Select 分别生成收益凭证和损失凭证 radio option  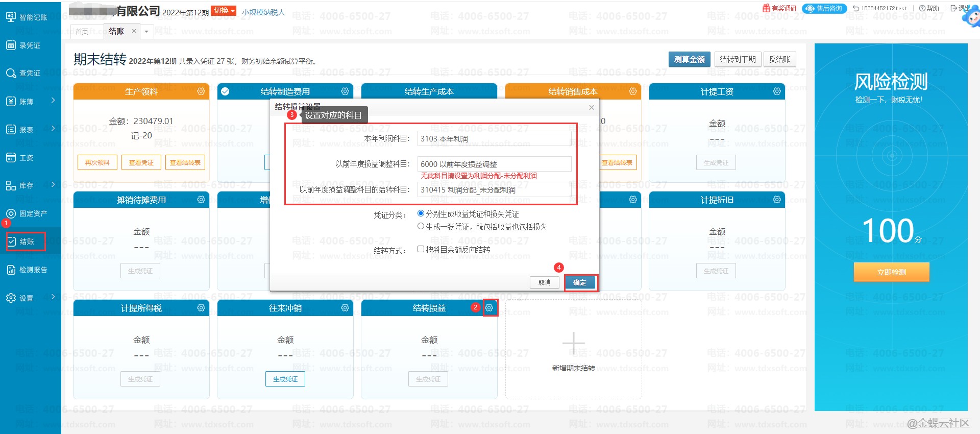click(421, 213)
